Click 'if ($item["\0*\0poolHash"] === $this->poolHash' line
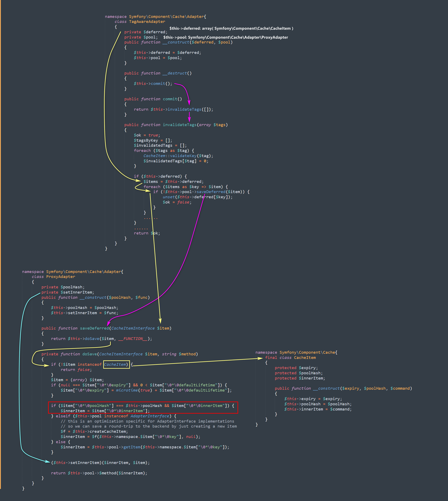This screenshot has width=448, height=501. pos(143,406)
